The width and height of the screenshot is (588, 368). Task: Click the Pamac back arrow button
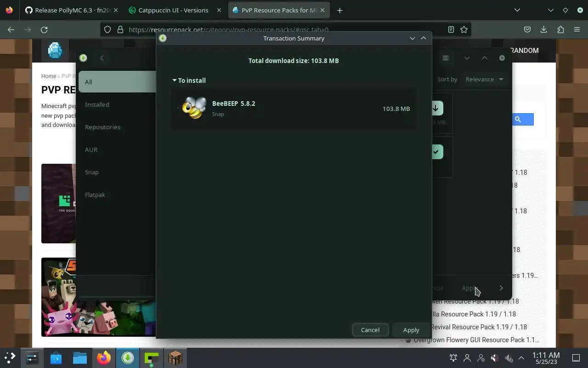(102, 58)
